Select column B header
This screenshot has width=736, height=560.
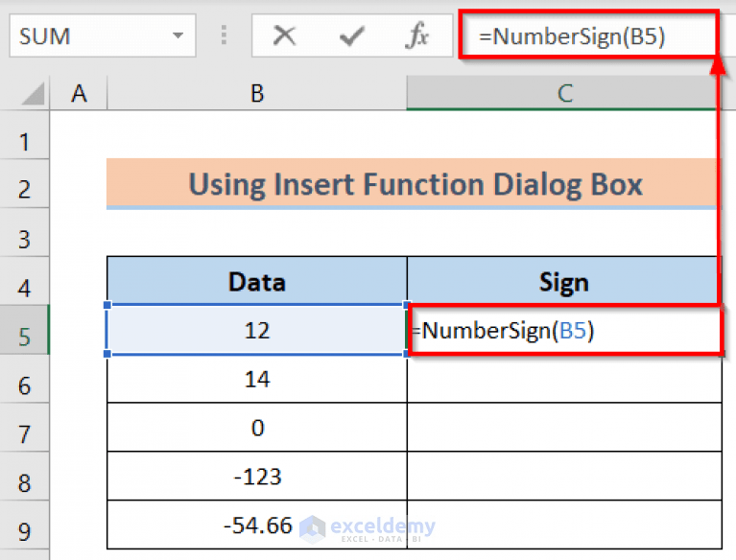pyautogui.click(x=257, y=93)
